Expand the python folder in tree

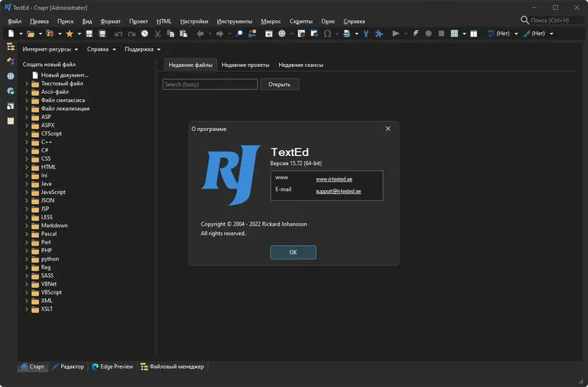point(26,259)
